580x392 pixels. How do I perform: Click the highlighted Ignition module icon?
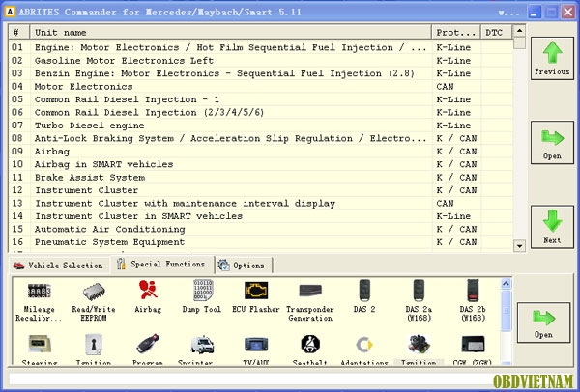(x=419, y=350)
